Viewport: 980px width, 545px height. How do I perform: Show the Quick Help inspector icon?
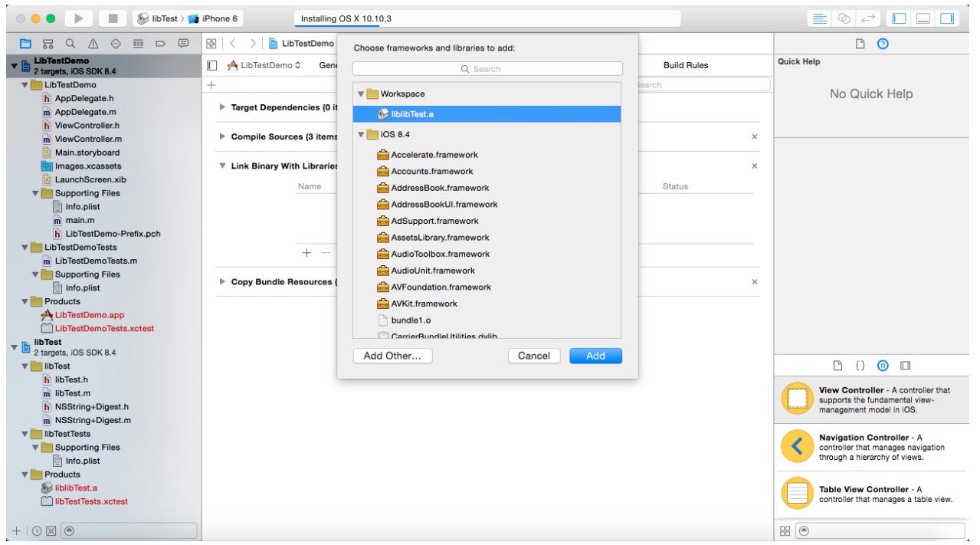click(x=883, y=44)
